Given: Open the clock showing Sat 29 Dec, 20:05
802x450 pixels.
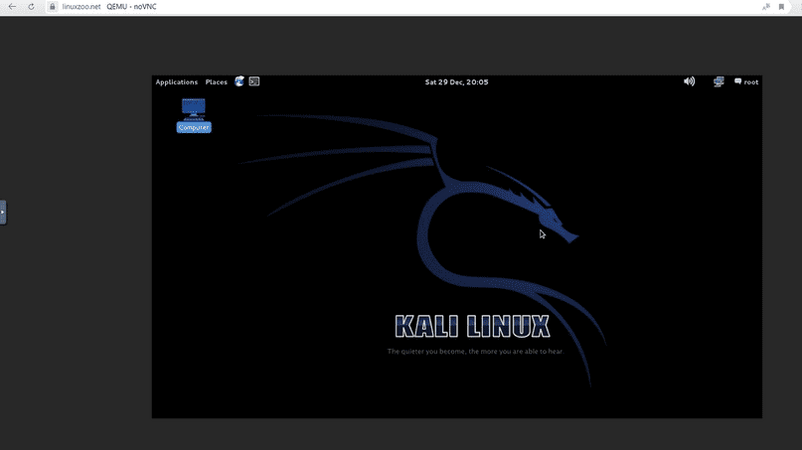Looking at the screenshot, I should click(456, 82).
